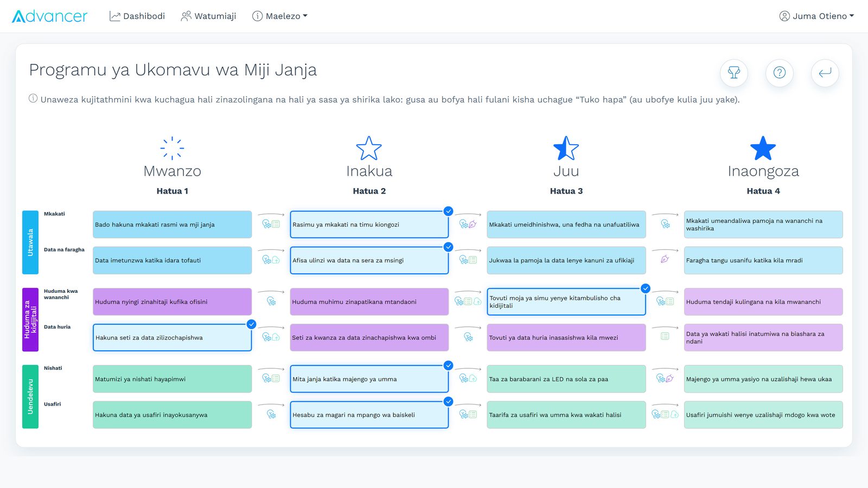This screenshot has height=488, width=868.
Task: Uncheck the badge on 'Hesabu za magari' card
Action: coord(448,401)
